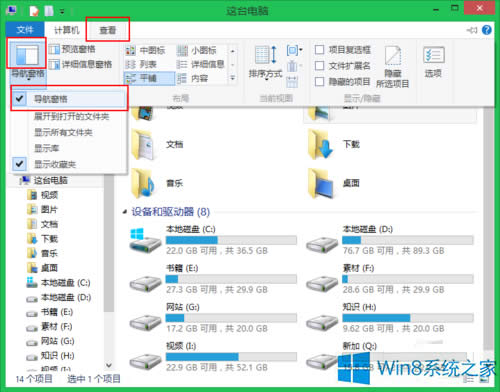
Task: Select 图片 in the navigation tree
Action: click(x=49, y=210)
